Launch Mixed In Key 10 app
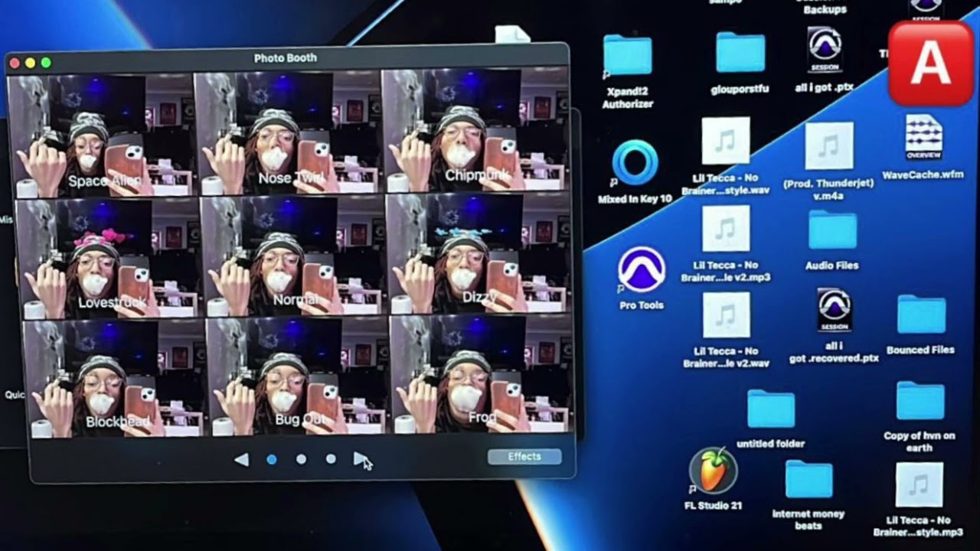The height and width of the screenshot is (551, 980). click(635, 162)
